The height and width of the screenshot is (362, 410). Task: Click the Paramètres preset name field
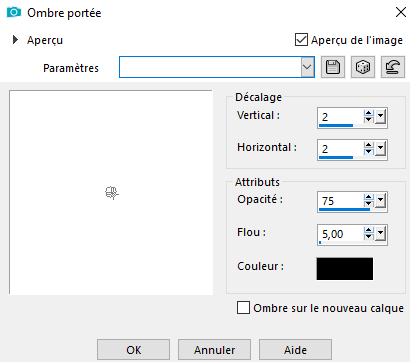[x=210, y=67]
